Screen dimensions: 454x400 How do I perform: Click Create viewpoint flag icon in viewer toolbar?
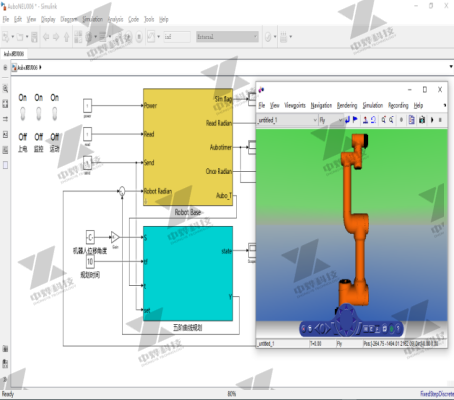click(x=355, y=120)
